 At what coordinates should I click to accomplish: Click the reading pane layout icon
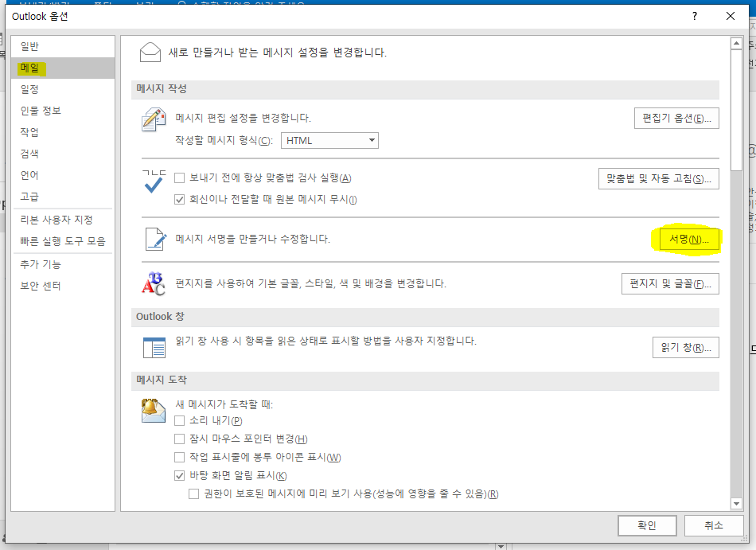click(x=154, y=347)
